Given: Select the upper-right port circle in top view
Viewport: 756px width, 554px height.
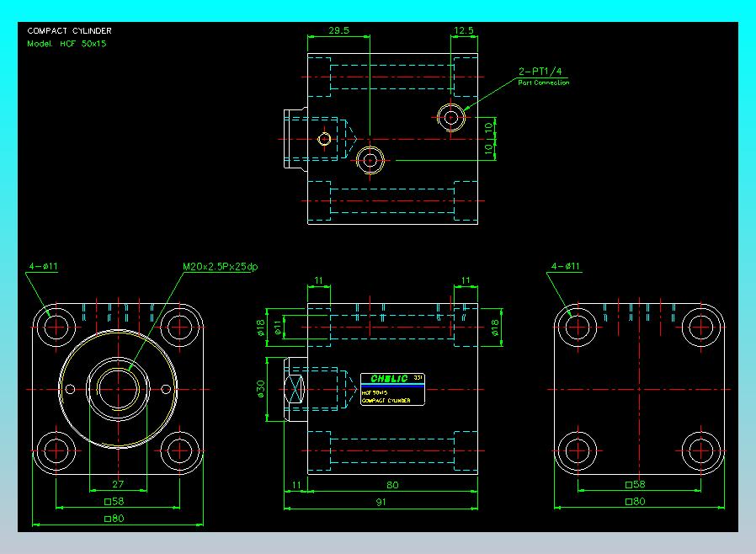Looking at the screenshot, I should (450, 117).
